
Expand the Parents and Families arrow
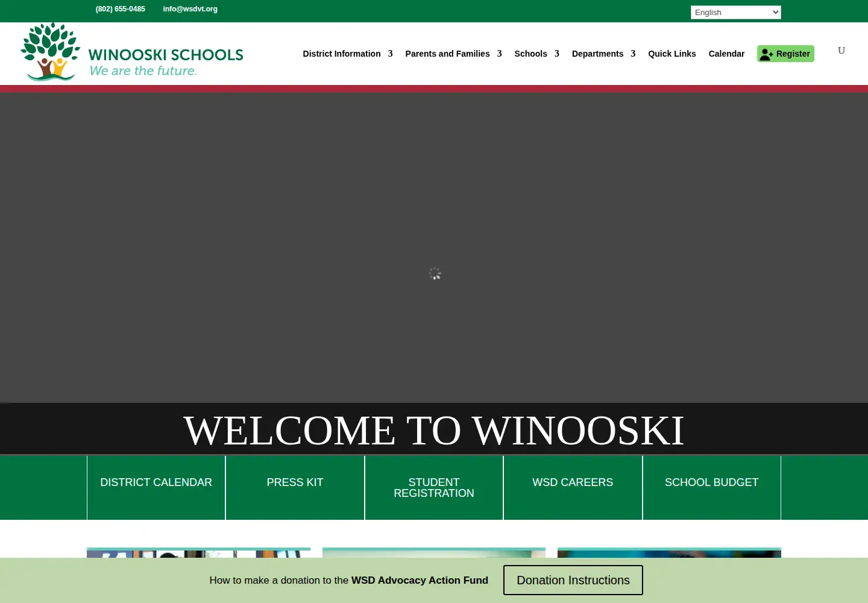(499, 54)
